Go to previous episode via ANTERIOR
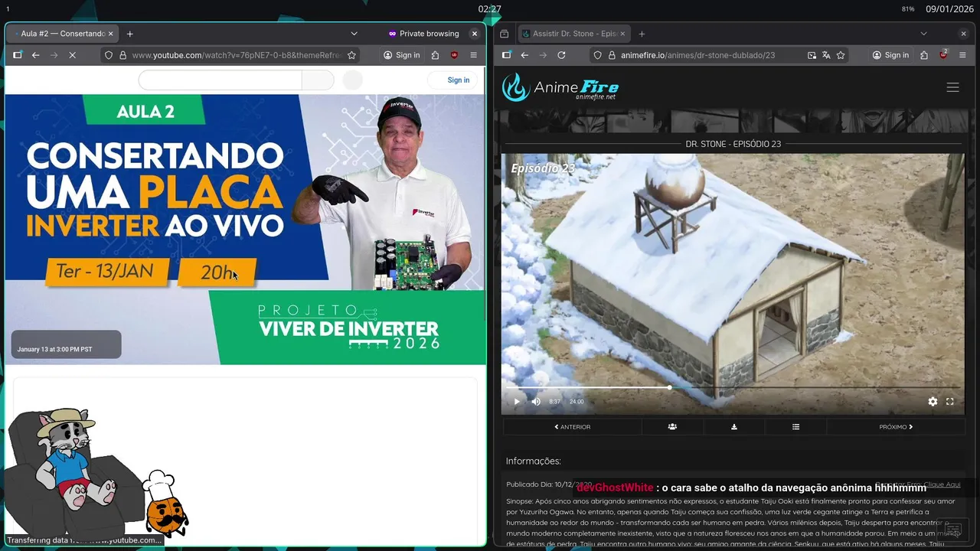980x551 pixels. (573, 427)
